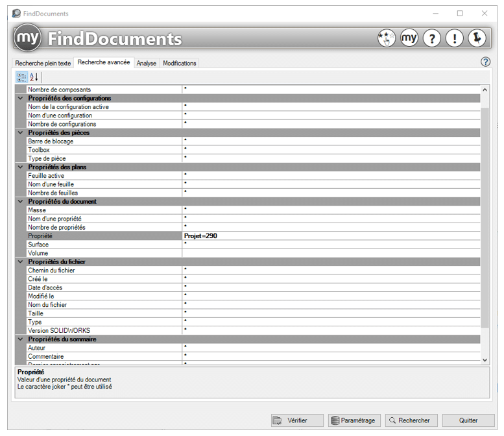Click scrollbar up arrow in property grid
The image size is (504, 436).
point(485,90)
